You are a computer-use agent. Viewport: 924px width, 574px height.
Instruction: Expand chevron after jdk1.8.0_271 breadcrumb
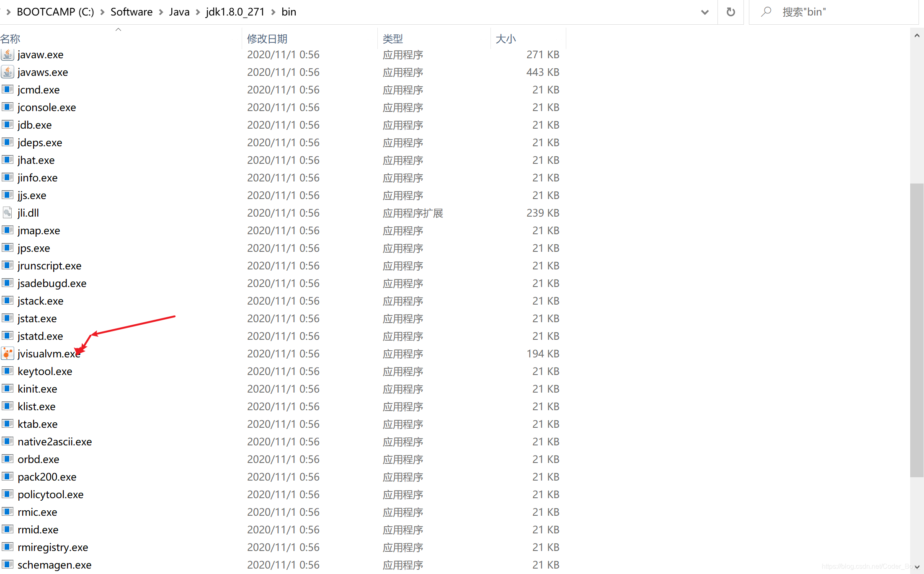[x=273, y=12]
